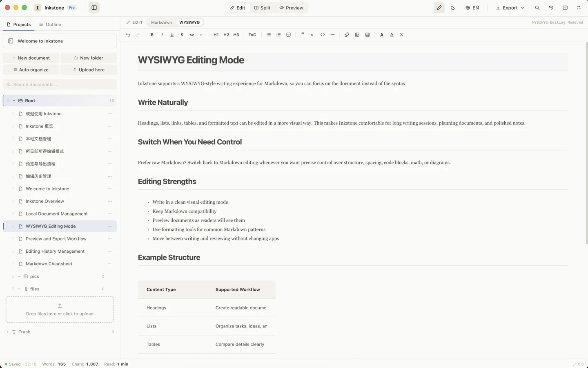Switch to Preview view mode
This screenshot has height=368, width=588.
(291, 8)
